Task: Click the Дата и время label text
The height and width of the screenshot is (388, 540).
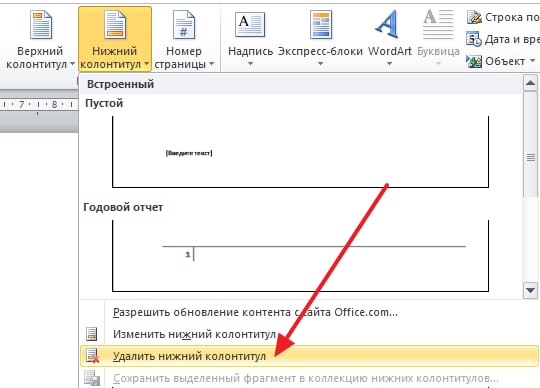Action: pyautogui.click(x=512, y=39)
